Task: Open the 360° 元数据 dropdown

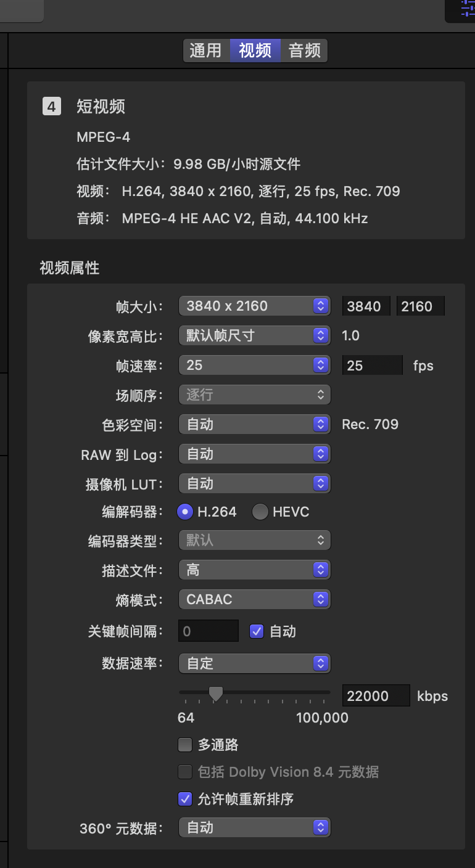Action: (x=254, y=827)
